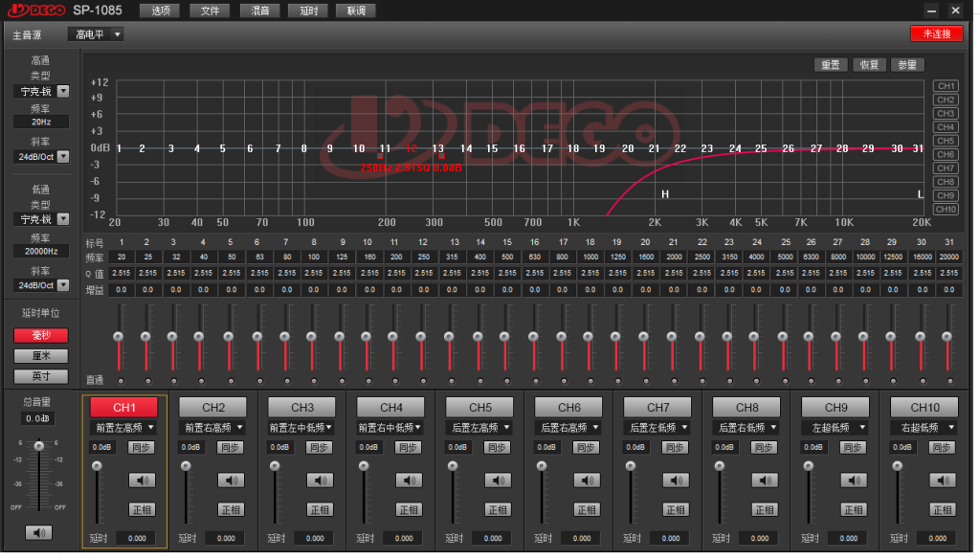Mute CH7 with its speaker icon

coord(676,480)
